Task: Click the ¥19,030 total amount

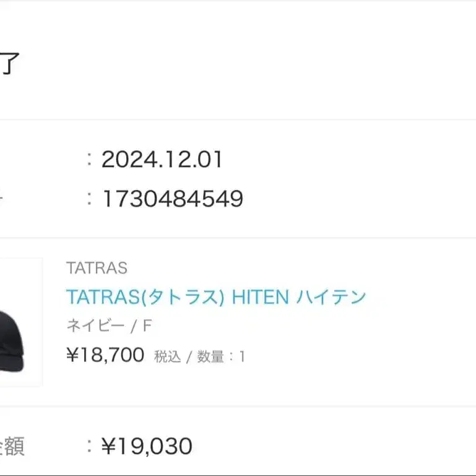Action: 147,446
